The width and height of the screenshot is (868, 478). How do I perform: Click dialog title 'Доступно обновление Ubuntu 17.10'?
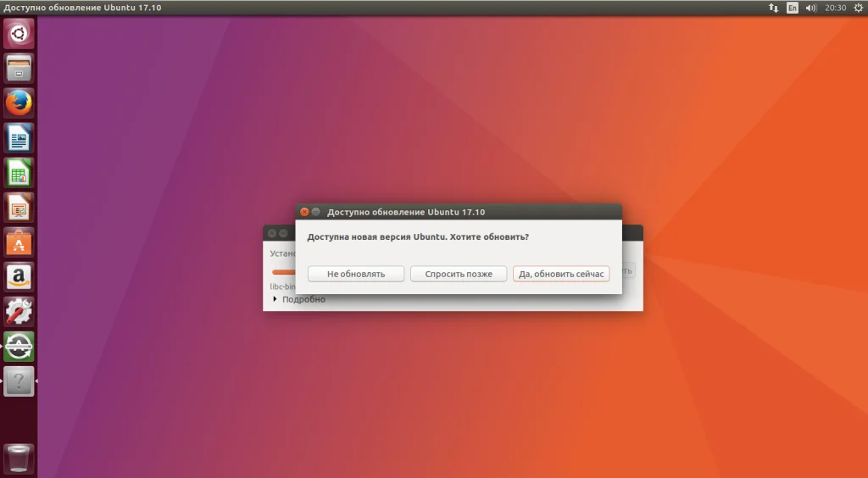tap(406, 212)
